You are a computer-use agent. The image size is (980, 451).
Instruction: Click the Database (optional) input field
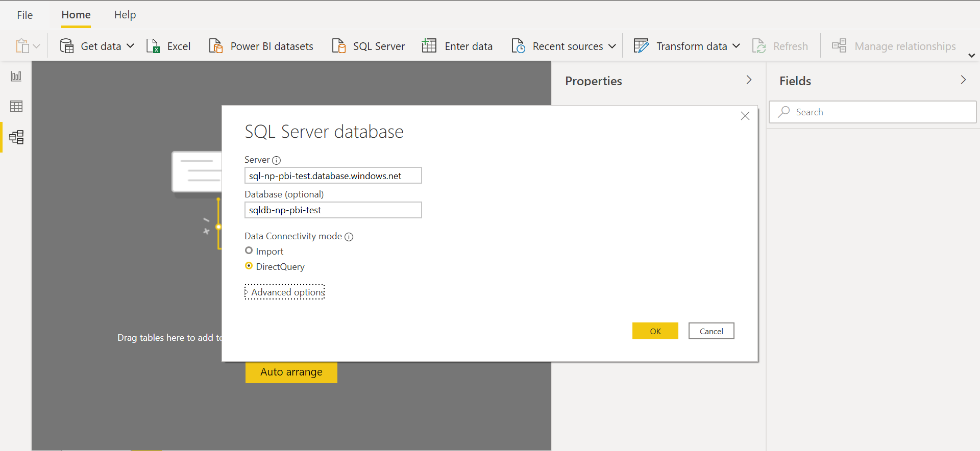tap(333, 210)
